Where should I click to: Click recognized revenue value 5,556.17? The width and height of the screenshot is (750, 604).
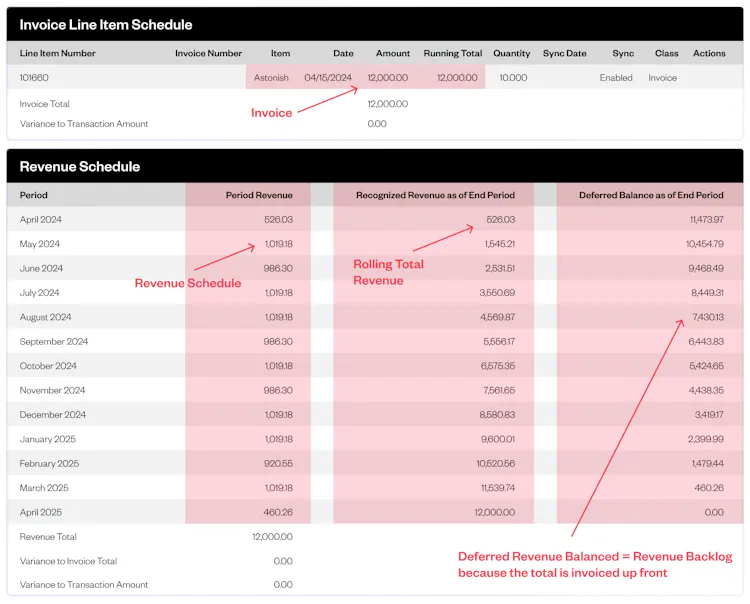(x=499, y=341)
